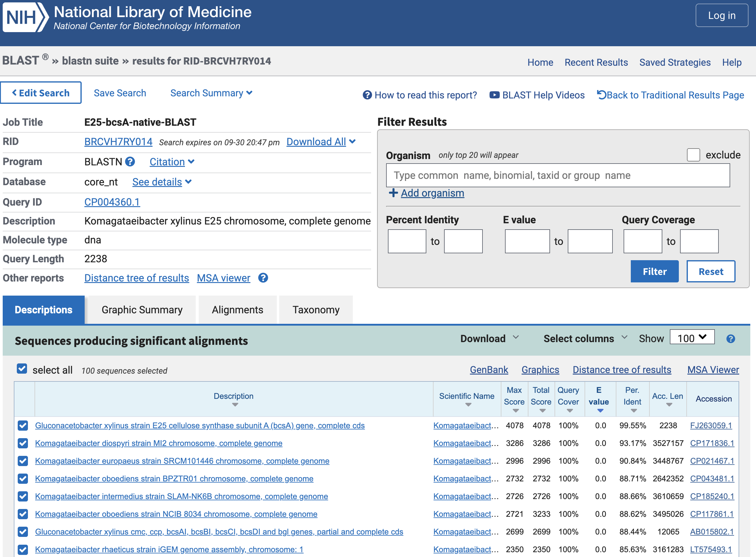Click the Reset button
This screenshot has width=756, height=557.
coord(711,271)
